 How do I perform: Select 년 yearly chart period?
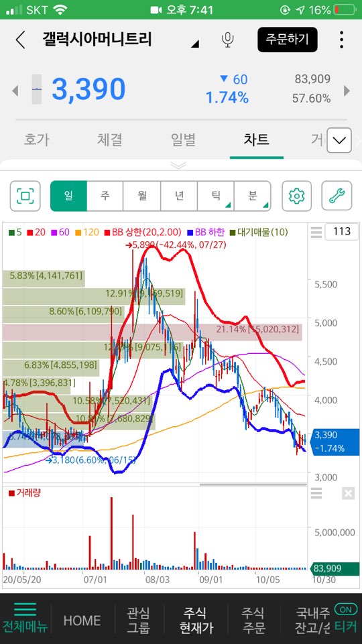[179, 196]
